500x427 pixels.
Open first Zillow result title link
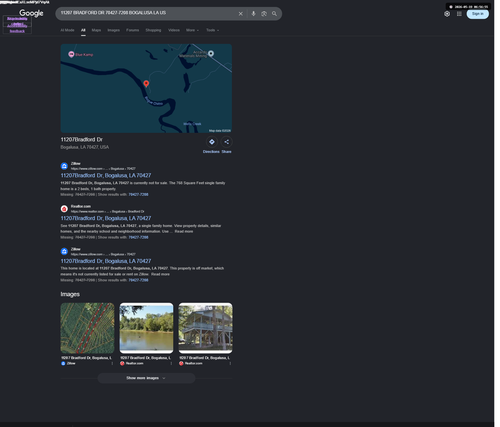coord(106,175)
